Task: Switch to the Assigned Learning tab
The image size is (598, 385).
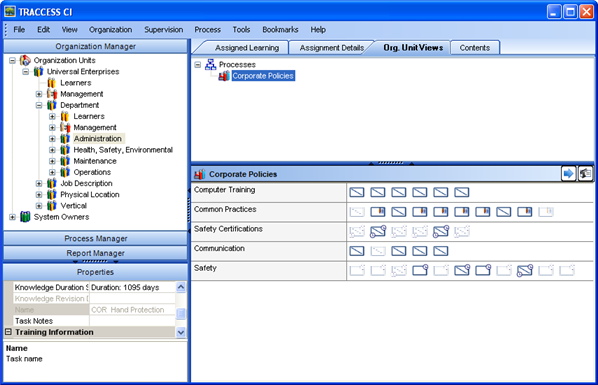Action: point(247,48)
